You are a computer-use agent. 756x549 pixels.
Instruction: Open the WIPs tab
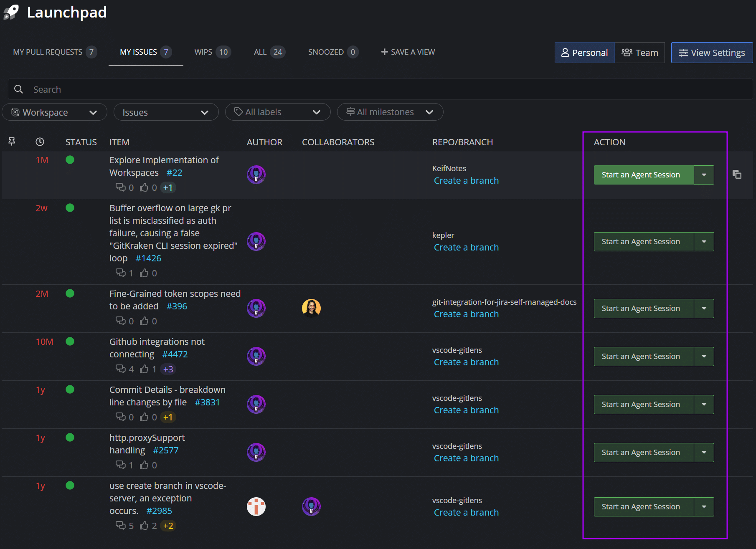coord(212,52)
